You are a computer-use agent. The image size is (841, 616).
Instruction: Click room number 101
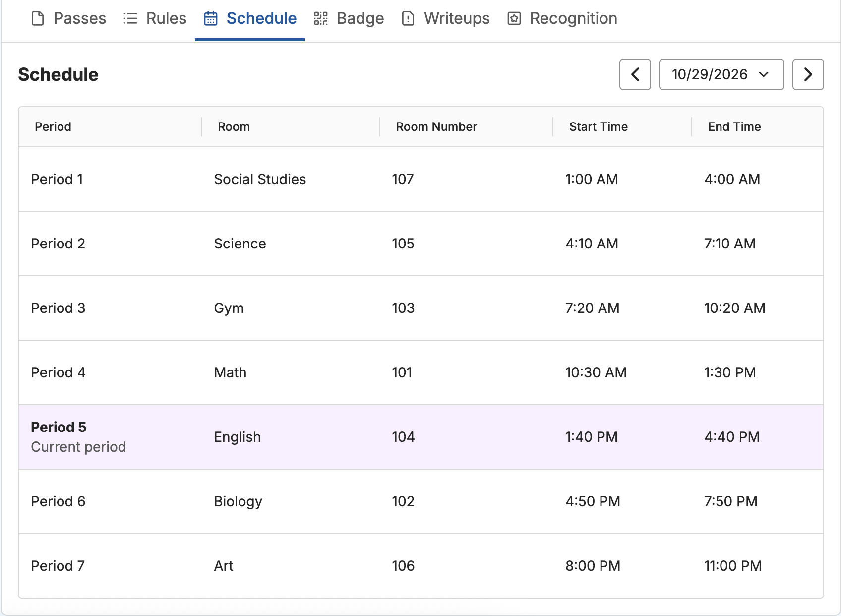[402, 372]
